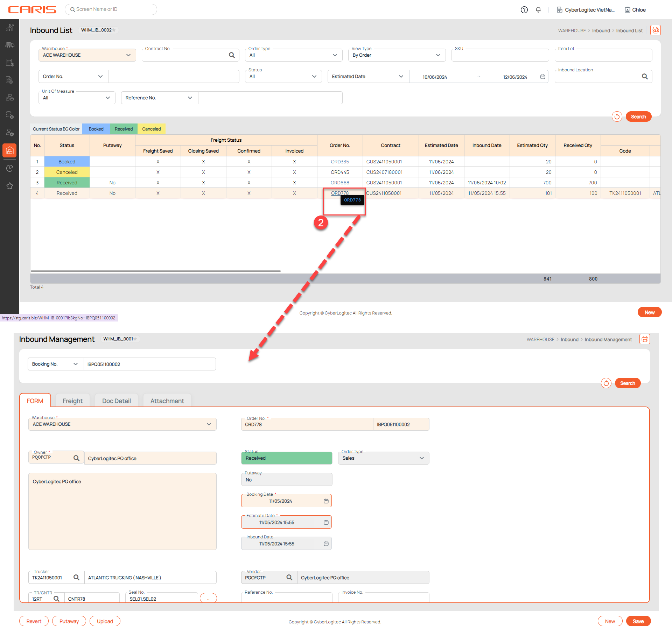Expand the Unit Of Measure dropdown
This screenshot has width=672, height=629.
click(77, 98)
